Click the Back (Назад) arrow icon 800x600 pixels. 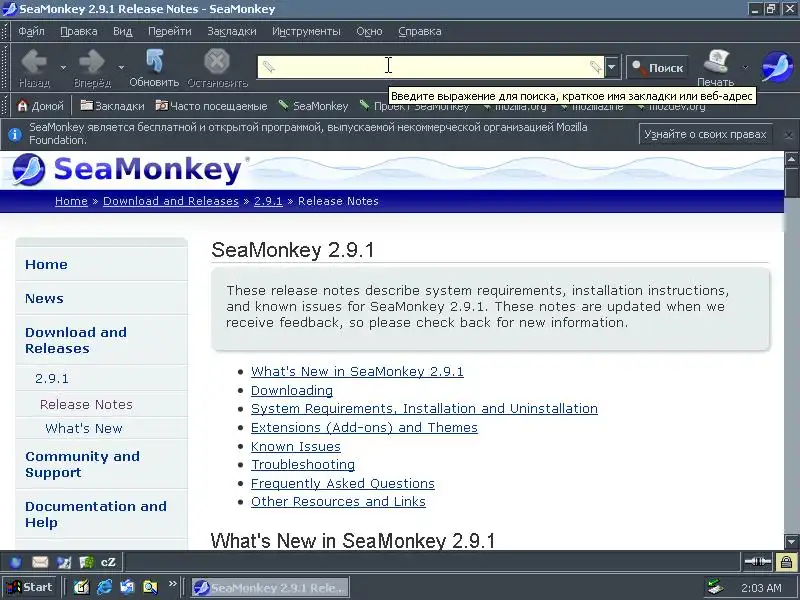[x=34, y=62]
